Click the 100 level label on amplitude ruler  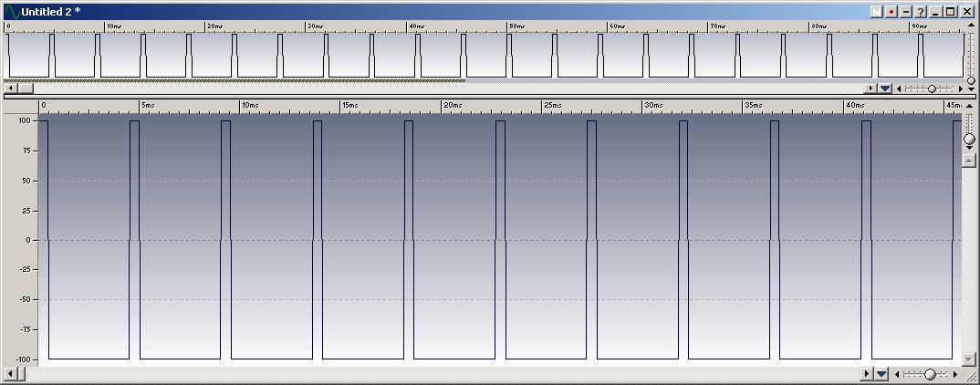[x=25, y=120]
